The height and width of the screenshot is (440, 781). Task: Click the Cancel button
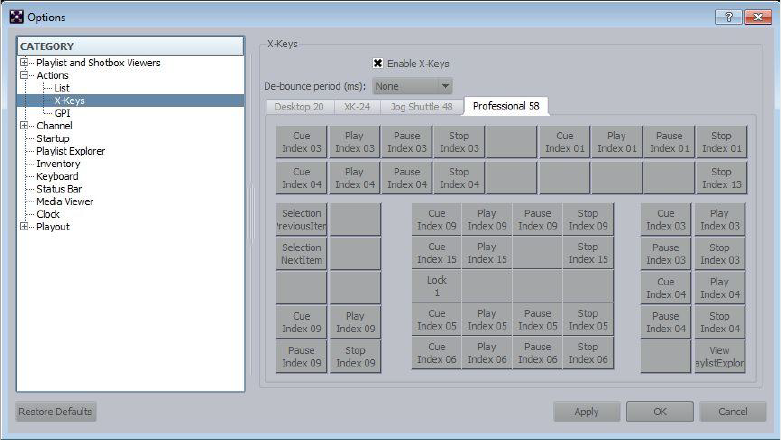click(733, 412)
